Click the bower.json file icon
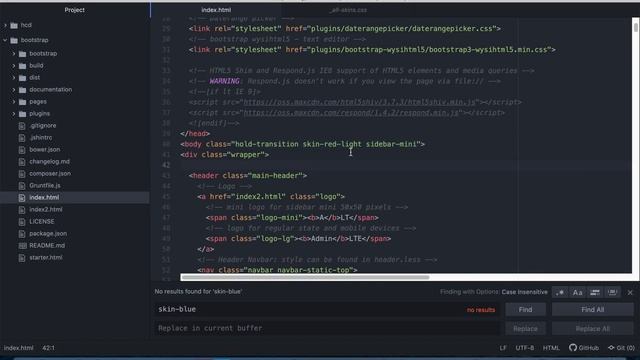Viewport: 640px width, 360px height. point(22,150)
